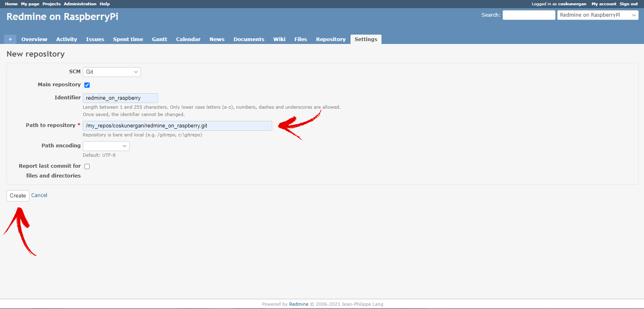Click Sign out
The image size is (644, 309).
point(629,4)
